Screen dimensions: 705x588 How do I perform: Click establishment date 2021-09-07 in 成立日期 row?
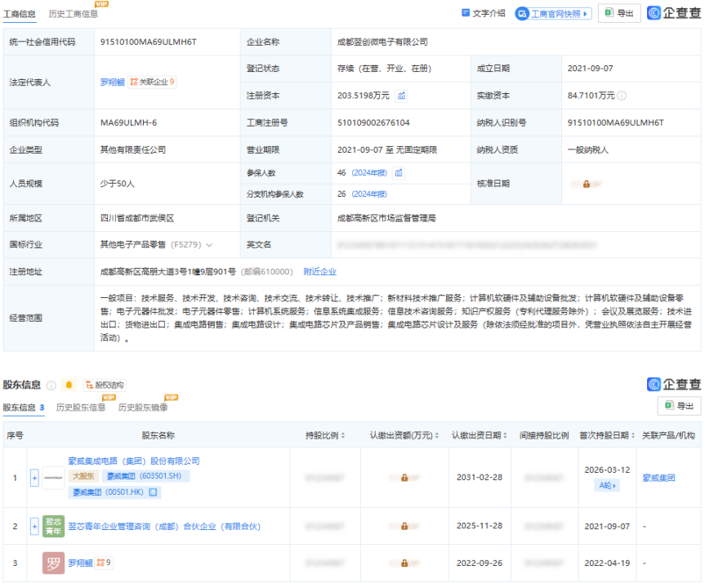[591, 69]
